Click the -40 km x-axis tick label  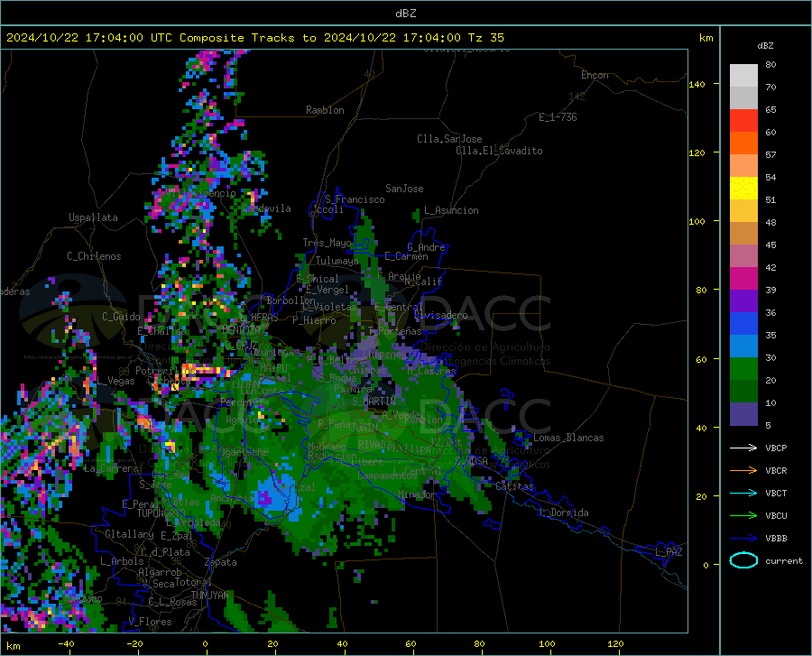point(66,643)
